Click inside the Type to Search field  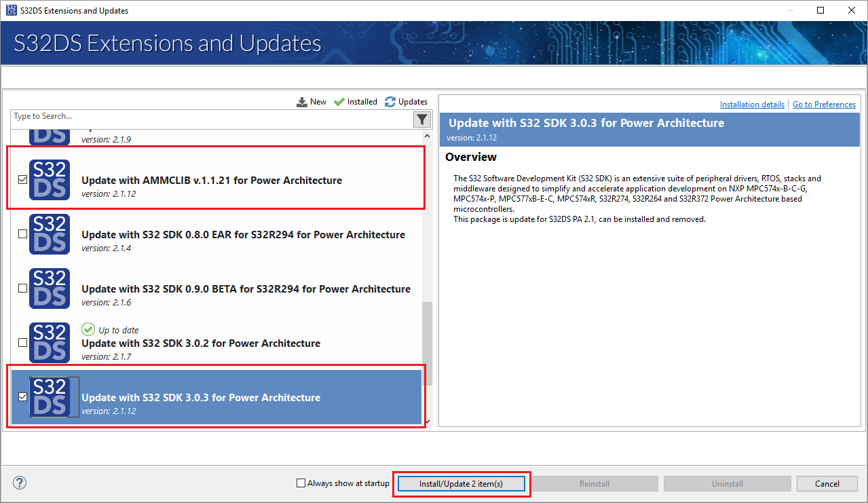[204, 115]
